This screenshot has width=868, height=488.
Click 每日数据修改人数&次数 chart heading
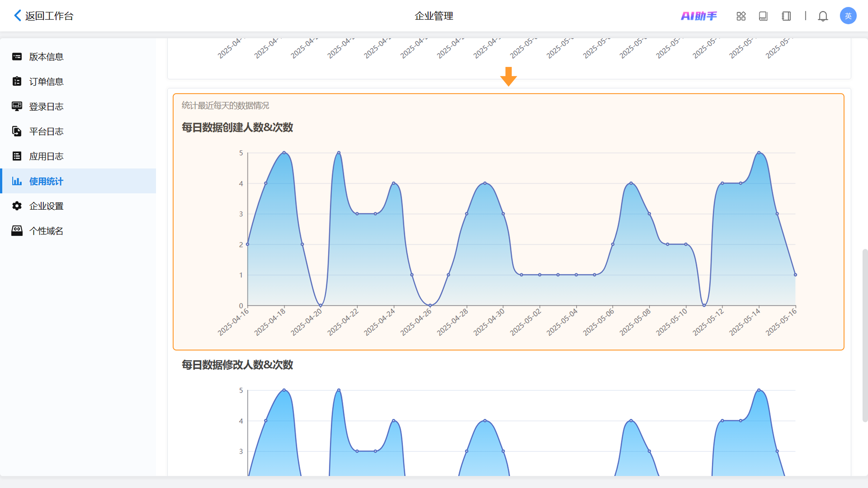click(x=237, y=365)
